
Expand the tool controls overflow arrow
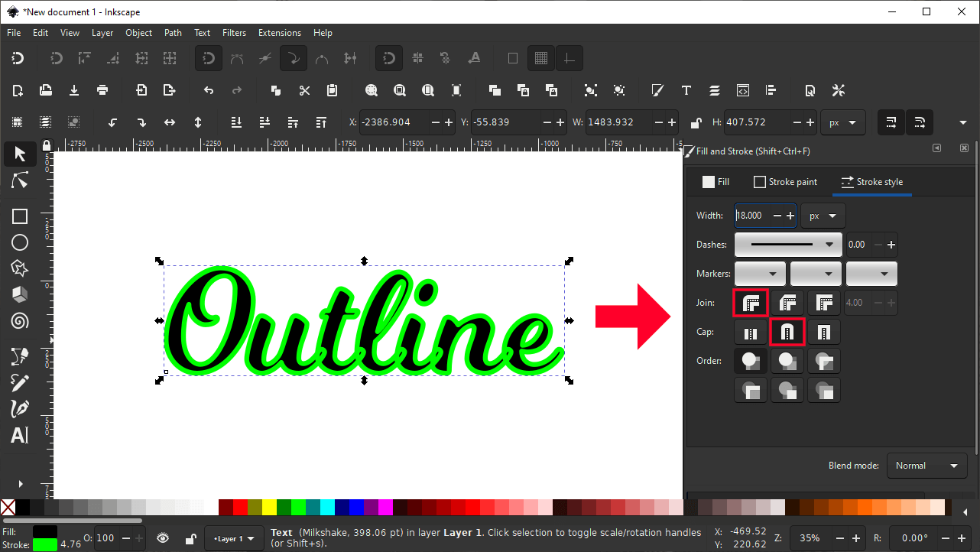click(x=963, y=122)
